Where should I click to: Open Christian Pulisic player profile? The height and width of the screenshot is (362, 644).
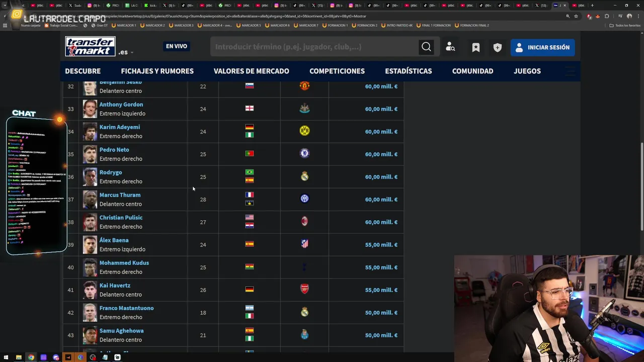[121, 218]
